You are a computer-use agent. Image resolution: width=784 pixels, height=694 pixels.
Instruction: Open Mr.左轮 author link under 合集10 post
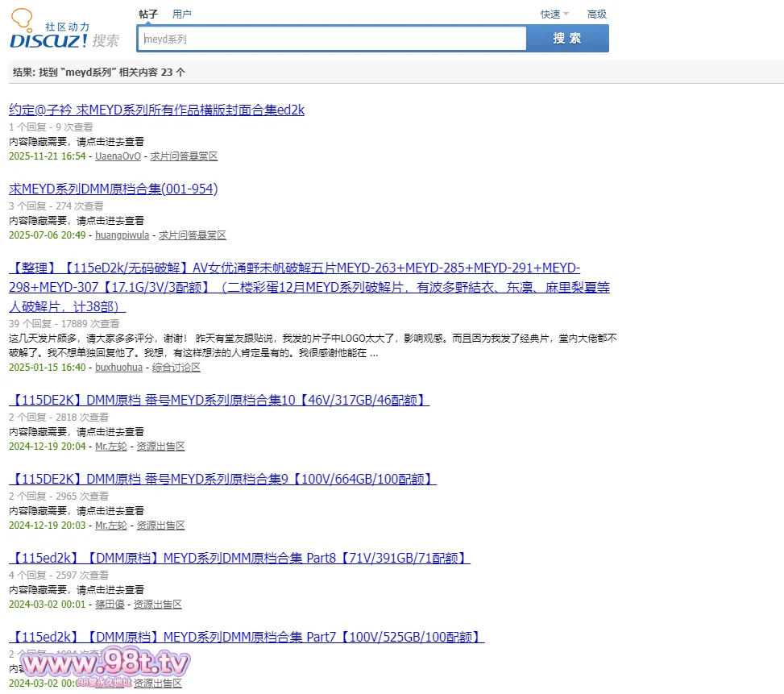[111, 447]
